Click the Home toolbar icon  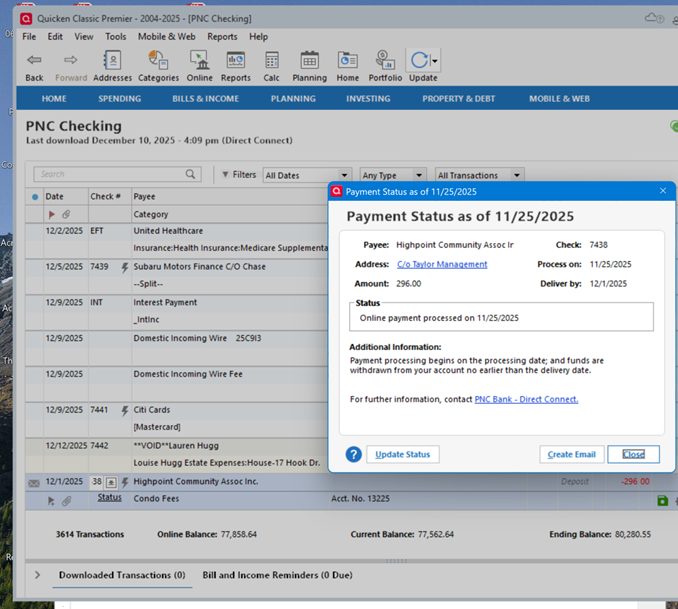coord(348,60)
